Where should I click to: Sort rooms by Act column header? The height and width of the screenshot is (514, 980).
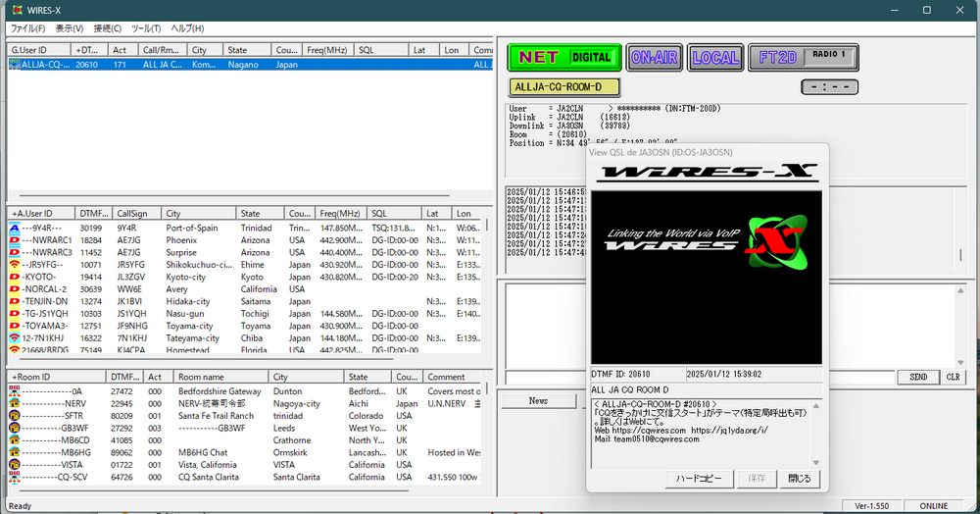155,377
